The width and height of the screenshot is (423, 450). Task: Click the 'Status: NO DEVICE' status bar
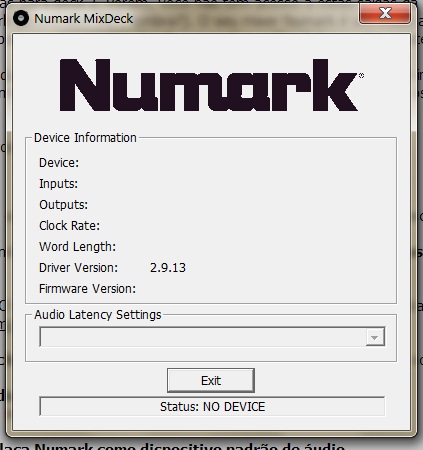point(212,406)
